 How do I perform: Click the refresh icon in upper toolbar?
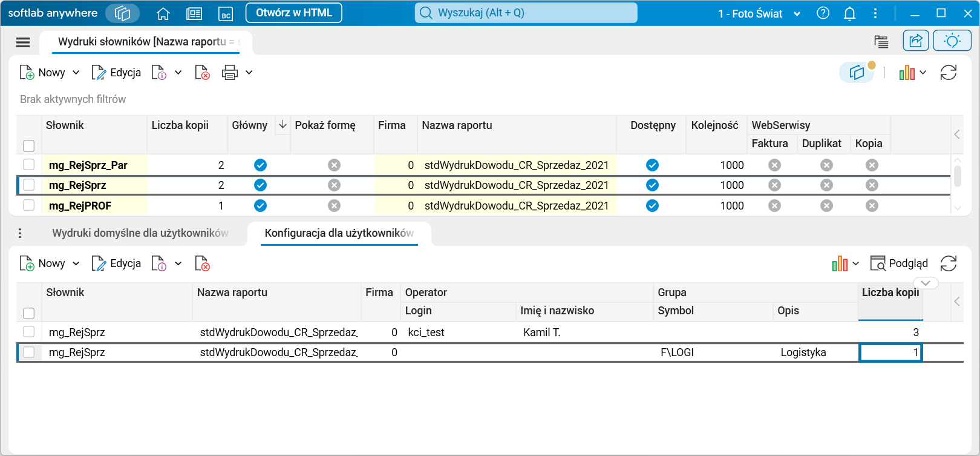click(x=948, y=73)
